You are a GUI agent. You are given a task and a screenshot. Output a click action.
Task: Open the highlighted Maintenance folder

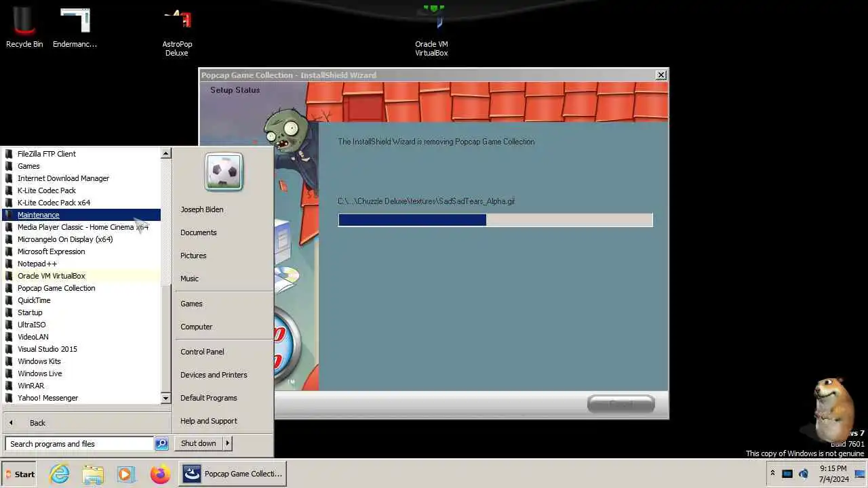(82, 215)
